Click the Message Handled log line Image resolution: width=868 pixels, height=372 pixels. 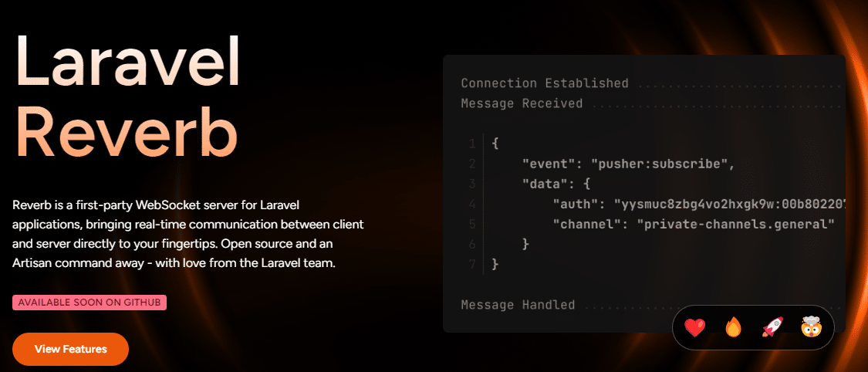[x=654, y=305]
